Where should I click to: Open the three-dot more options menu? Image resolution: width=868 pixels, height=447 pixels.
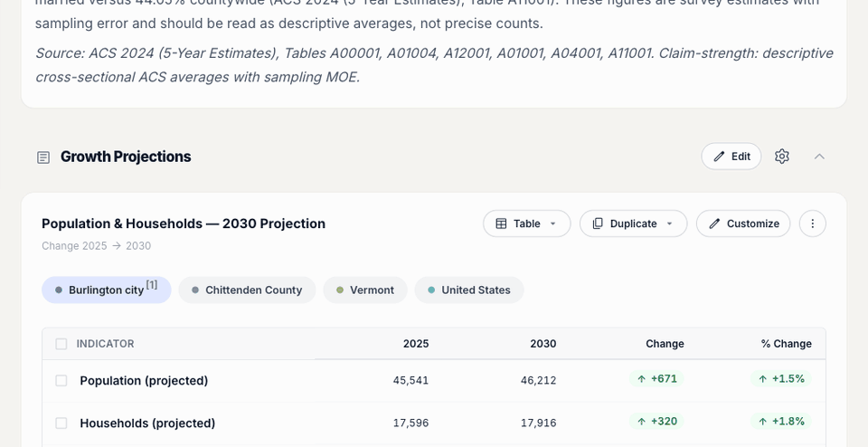813,223
